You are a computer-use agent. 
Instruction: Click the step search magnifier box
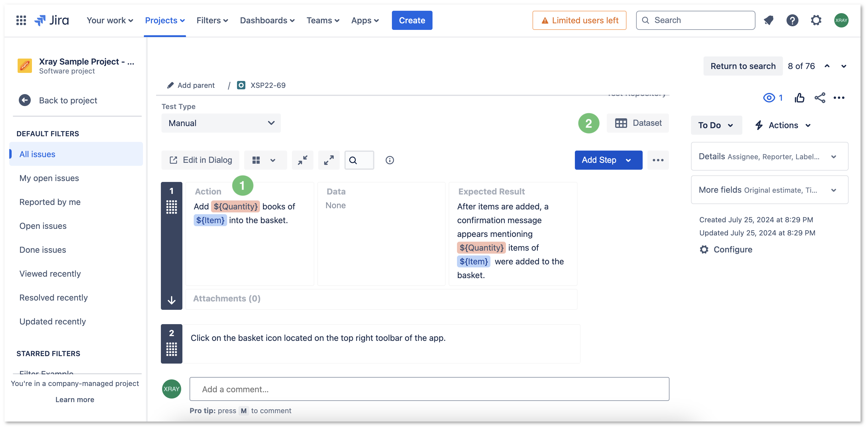point(359,160)
